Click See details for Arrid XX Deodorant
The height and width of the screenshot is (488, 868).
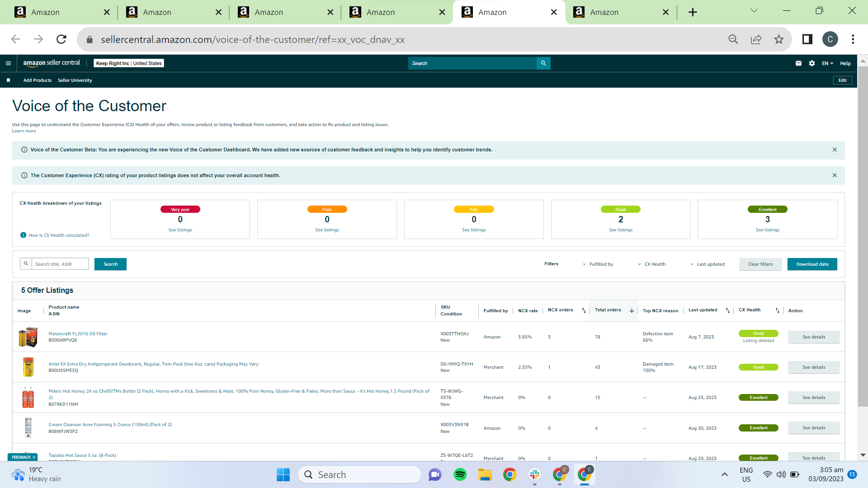814,367
